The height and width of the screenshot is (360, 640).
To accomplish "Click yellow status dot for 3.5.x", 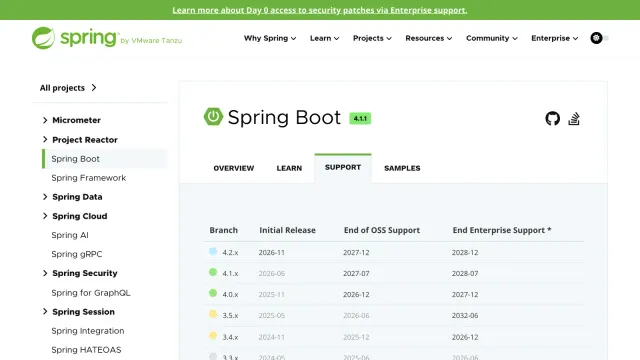I will (x=213, y=314).
